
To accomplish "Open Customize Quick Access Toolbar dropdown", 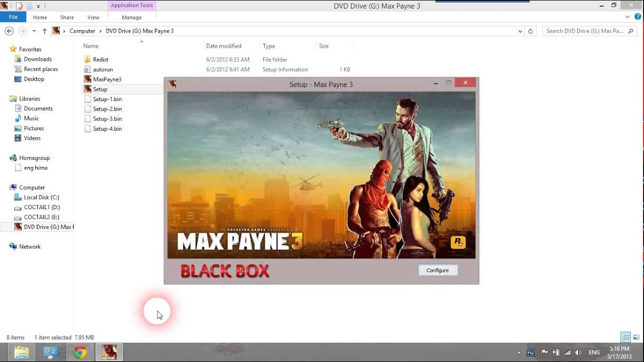I will [38, 6].
